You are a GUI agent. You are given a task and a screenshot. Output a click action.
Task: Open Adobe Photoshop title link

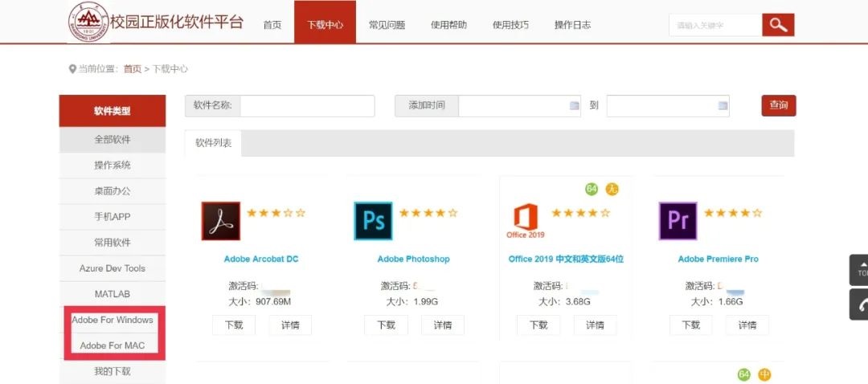[414, 259]
